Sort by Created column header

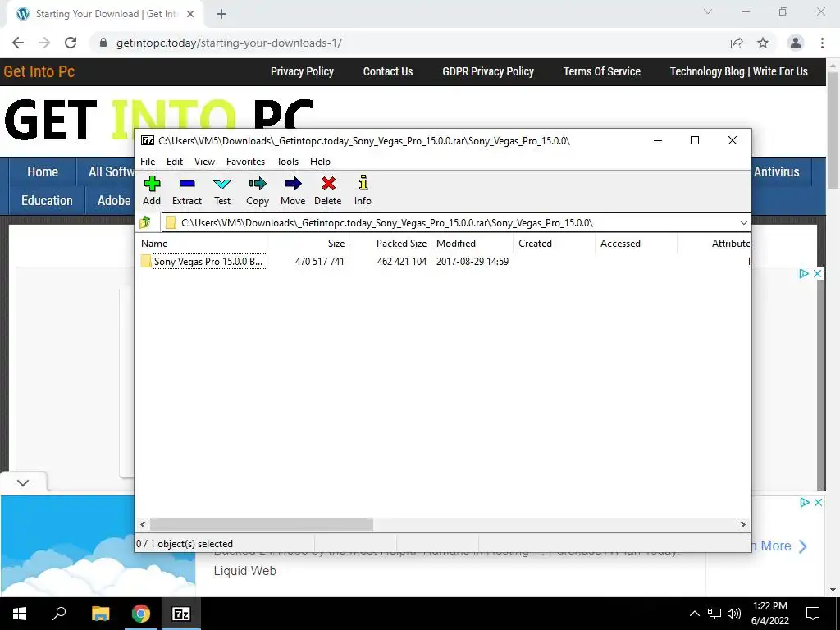tap(555, 243)
